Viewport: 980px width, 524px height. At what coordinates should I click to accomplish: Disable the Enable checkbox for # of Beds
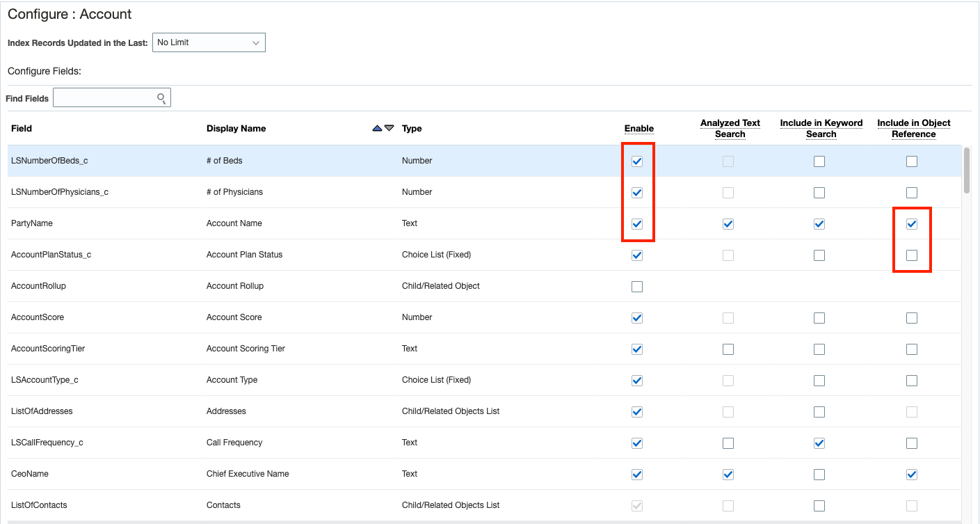636,161
